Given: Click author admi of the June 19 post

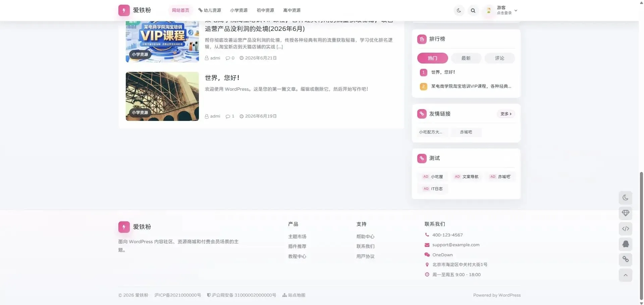Looking at the screenshot, I should [x=213, y=116].
